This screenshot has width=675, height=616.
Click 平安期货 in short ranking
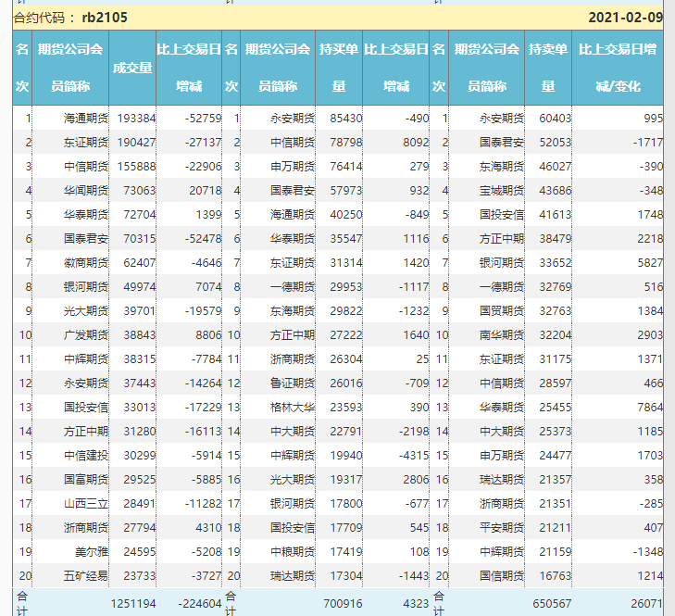[x=502, y=528]
